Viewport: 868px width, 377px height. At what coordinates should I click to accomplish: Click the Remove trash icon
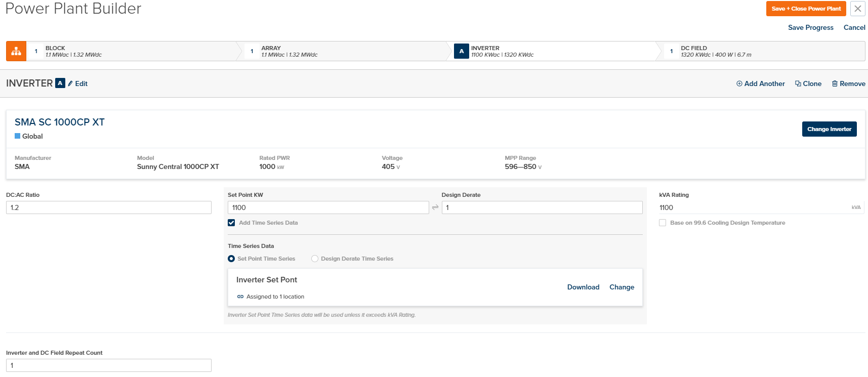[x=835, y=83]
